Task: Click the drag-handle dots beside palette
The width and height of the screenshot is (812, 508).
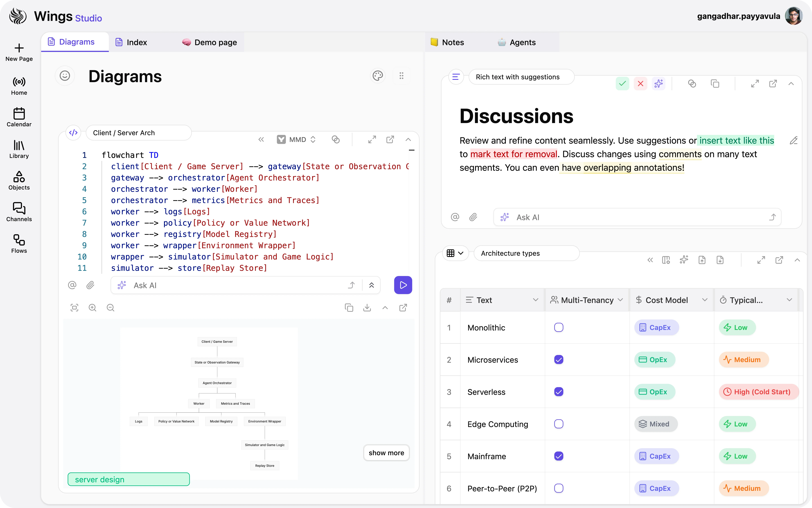Action: pos(401,76)
